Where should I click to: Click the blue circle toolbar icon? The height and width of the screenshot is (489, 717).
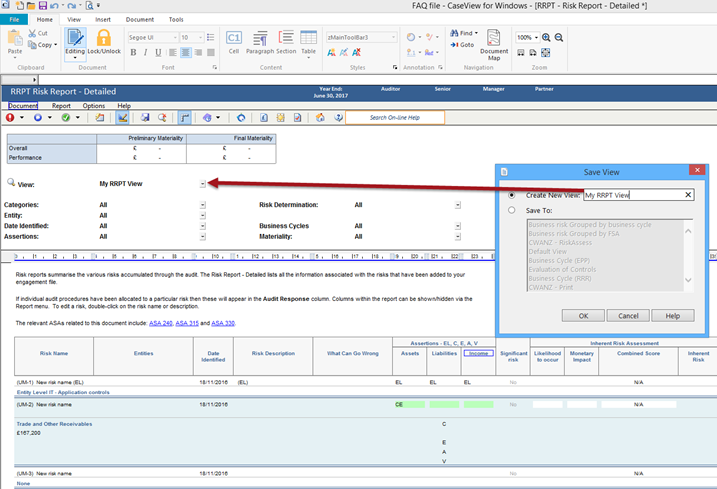pos(38,118)
